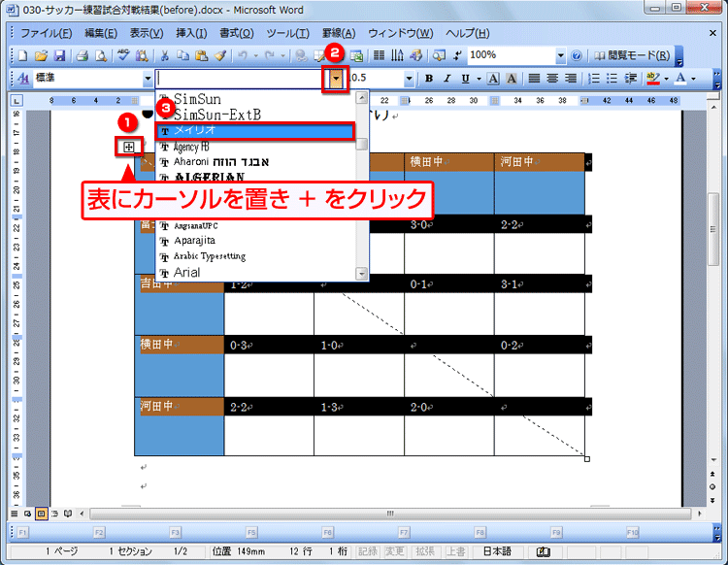Click the Undo arrow icon
This screenshot has height=565, width=728.
[x=243, y=55]
